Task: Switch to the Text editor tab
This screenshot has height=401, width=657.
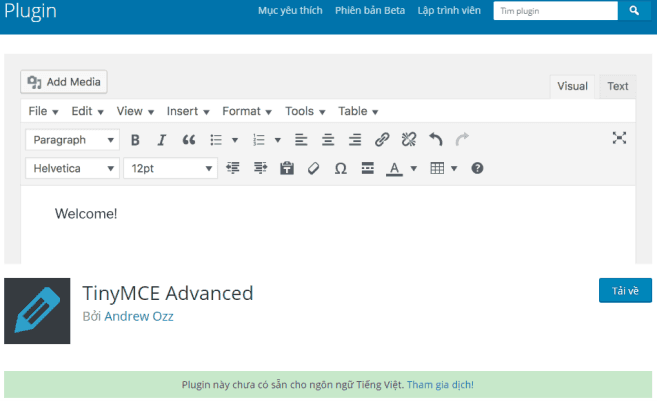Action: pyautogui.click(x=618, y=86)
